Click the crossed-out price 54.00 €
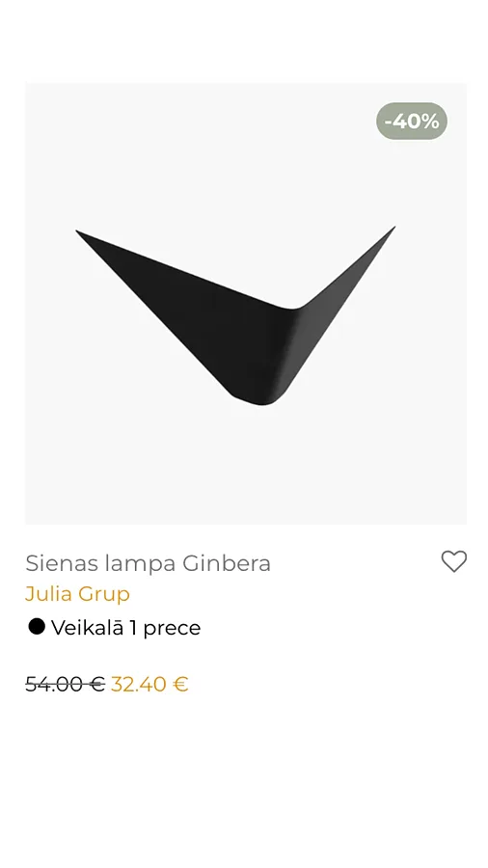Image resolution: width=488 pixels, height=868 pixels. 66,684
